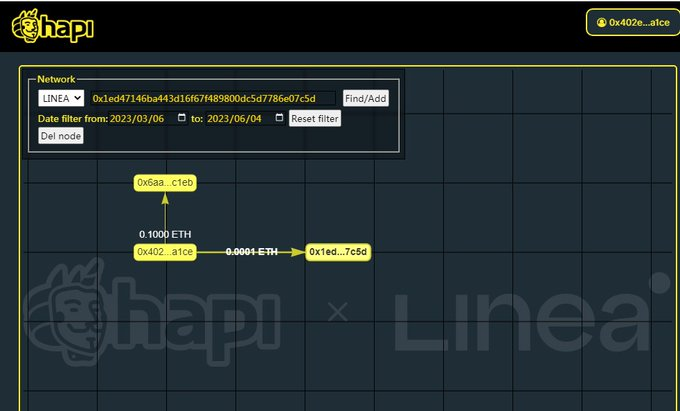Open the 0x402e...a1ce wallet account button
The image size is (680, 411).
634,23
